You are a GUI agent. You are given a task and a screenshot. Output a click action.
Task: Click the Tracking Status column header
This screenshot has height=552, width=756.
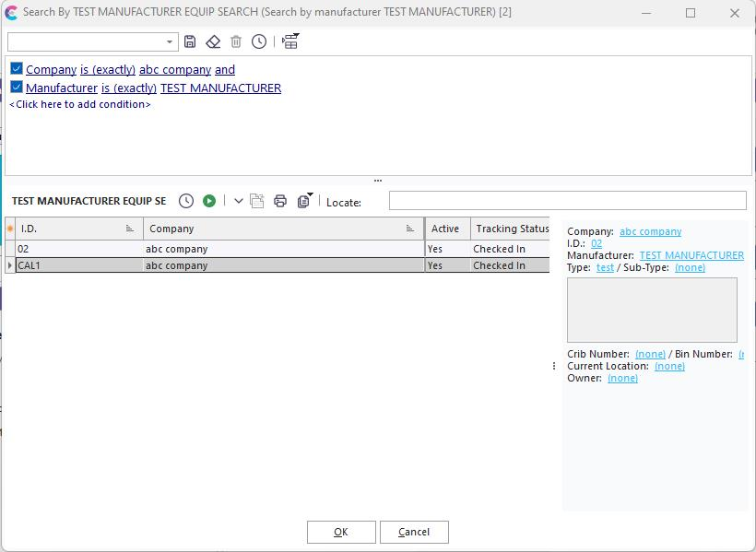click(x=512, y=229)
